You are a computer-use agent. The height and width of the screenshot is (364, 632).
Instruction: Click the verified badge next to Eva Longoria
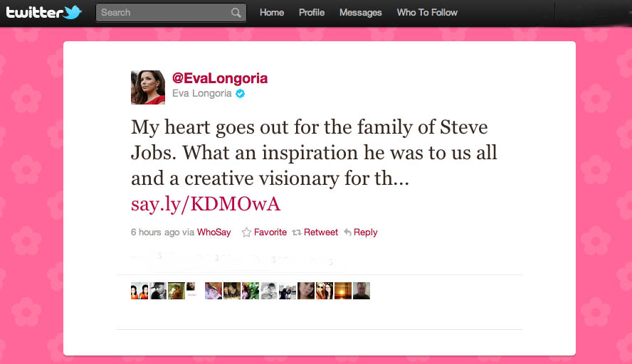[241, 93]
